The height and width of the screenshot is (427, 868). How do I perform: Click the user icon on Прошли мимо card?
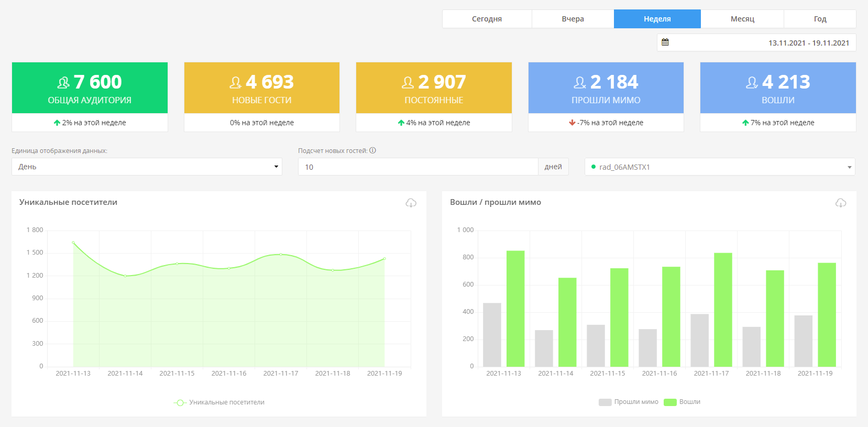580,83
